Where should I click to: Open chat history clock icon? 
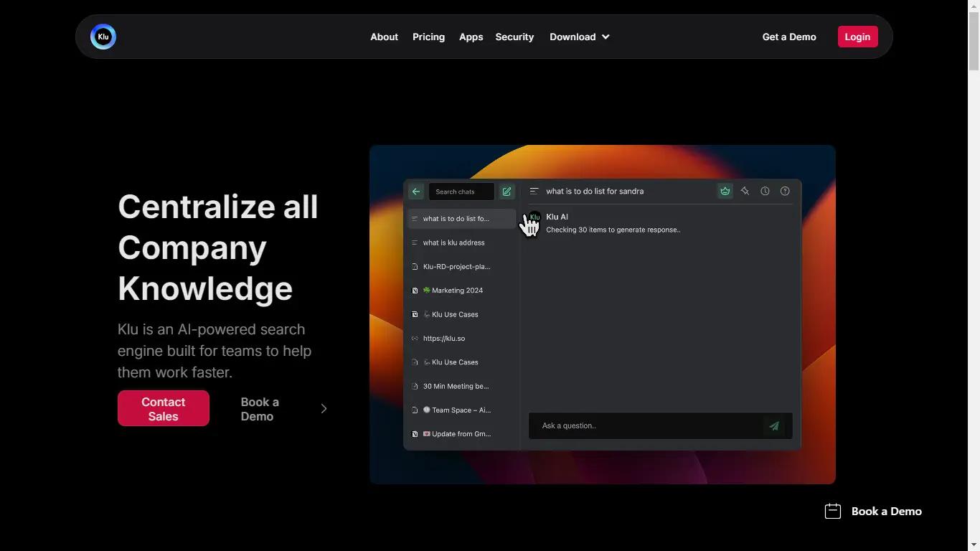(x=765, y=191)
